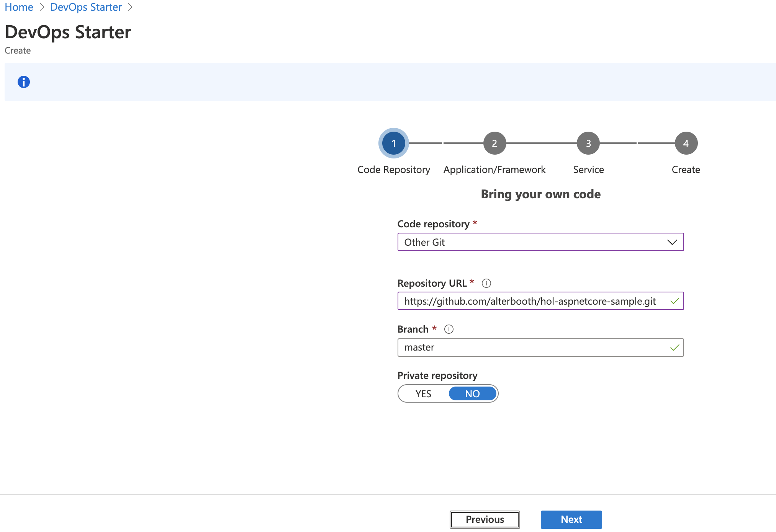Viewport: 776px width, 532px height.
Task: Set Private repository to NO
Action: click(x=472, y=394)
